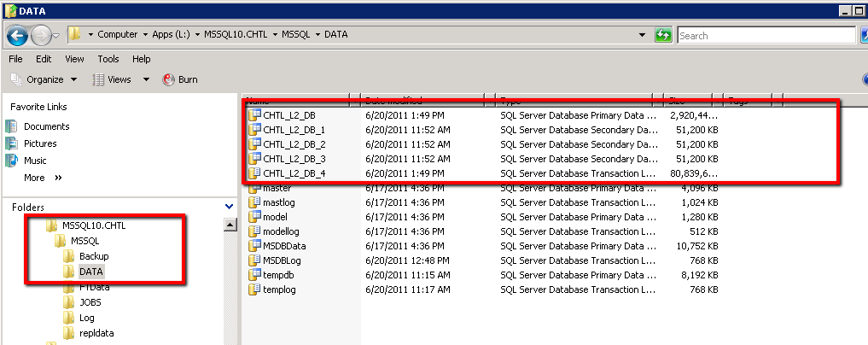This screenshot has width=868, height=345.
Task: Click the MSSQL breadcrumb segment
Action: (295, 34)
